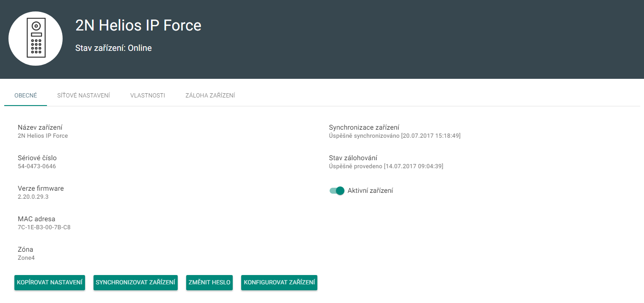Select MAC address 7C-1E-B3-00-7B-C8
Image resolution: width=644 pixels, height=303 pixels.
[44, 228]
